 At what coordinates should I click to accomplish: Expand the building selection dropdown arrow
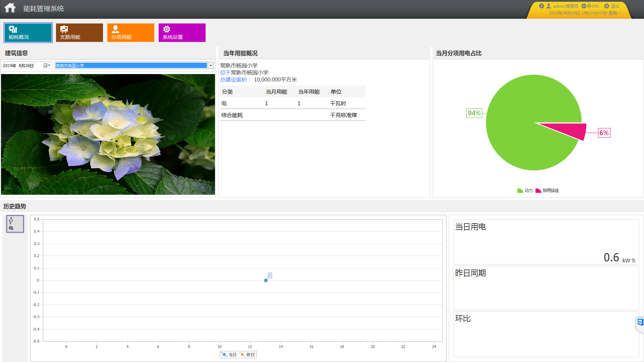pos(211,65)
